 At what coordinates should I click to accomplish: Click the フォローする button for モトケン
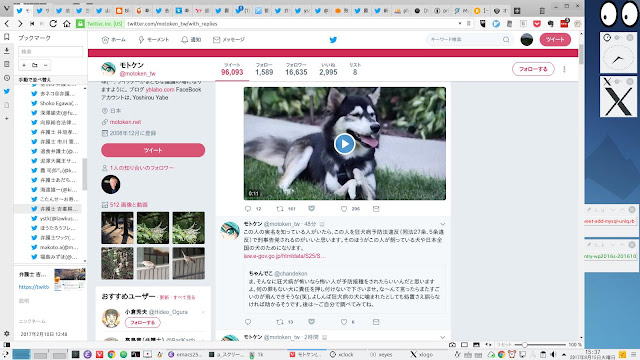pyautogui.click(x=533, y=69)
